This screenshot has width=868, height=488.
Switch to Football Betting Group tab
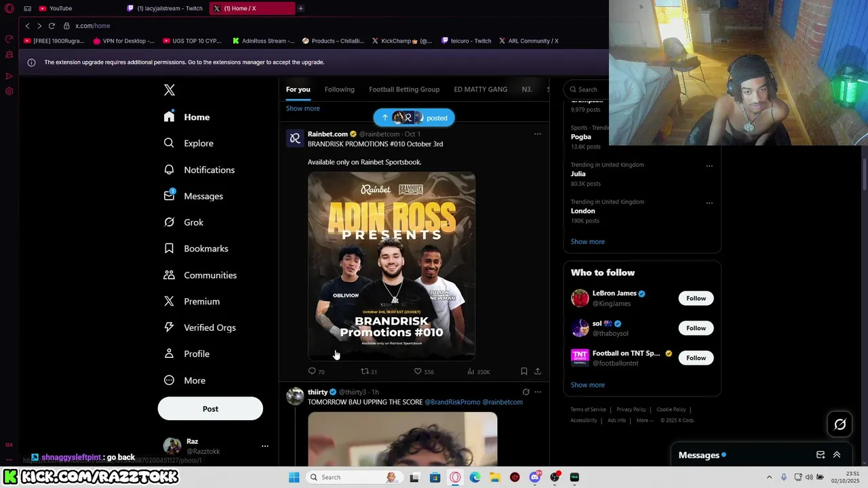pyautogui.click(x=404, y=89)
